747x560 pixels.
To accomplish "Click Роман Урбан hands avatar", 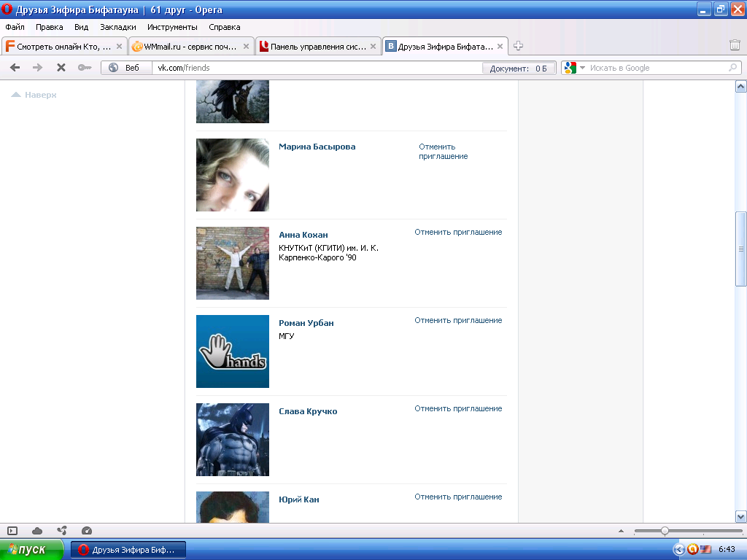I will (x=233, y=351).
